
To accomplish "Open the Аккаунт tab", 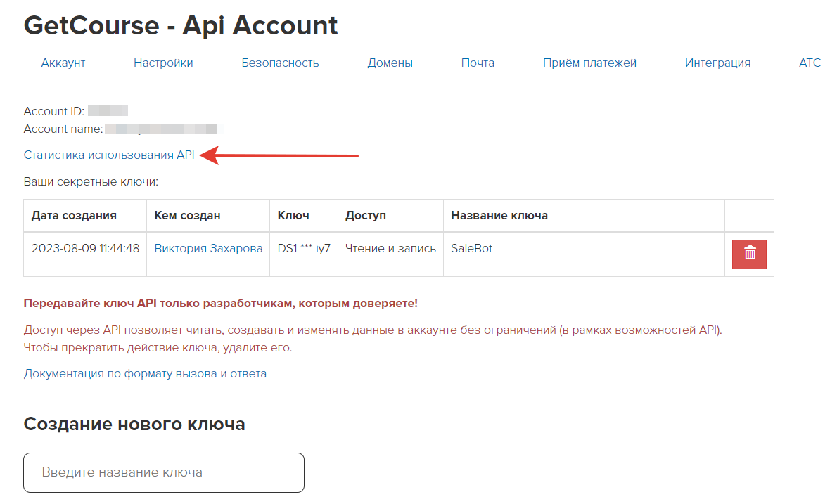I will (x=63, y=63).
